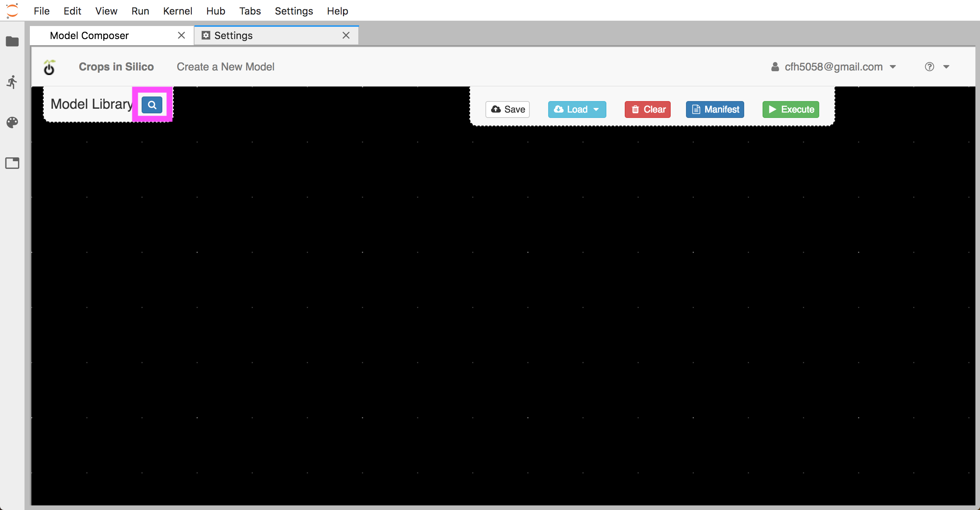The image size is (980, 510).
Task: Expand the Load dropdown arrow
Action: [597, 109]
